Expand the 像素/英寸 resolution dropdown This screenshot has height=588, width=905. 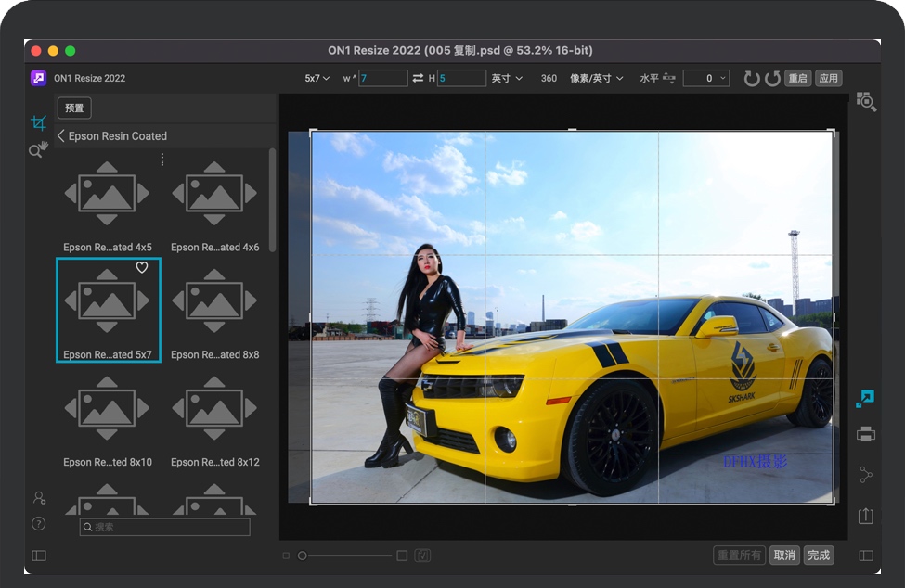(x=596, y=79)
